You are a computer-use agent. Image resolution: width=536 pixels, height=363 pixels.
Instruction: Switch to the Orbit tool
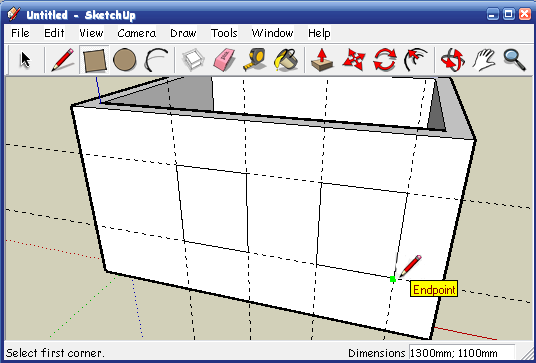pyautogui.click(x=453, y=60)
